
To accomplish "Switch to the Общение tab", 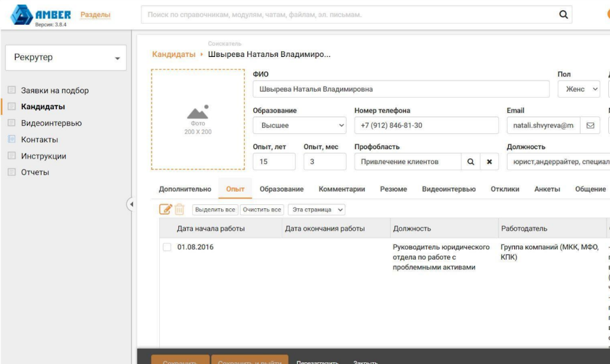I will 590,189.
